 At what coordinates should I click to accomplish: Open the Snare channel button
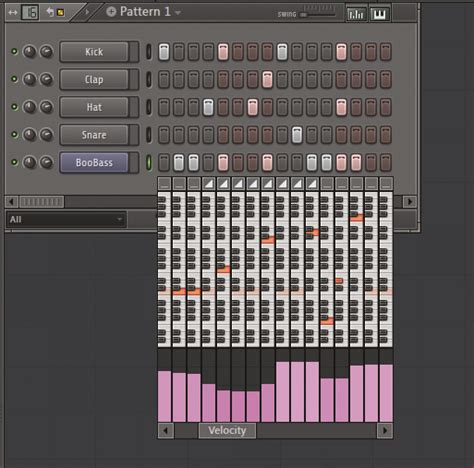tap(94, 135)
